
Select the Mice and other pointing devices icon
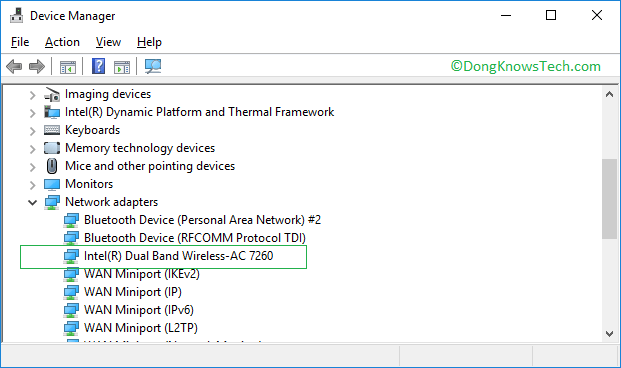tap(52, 166)
